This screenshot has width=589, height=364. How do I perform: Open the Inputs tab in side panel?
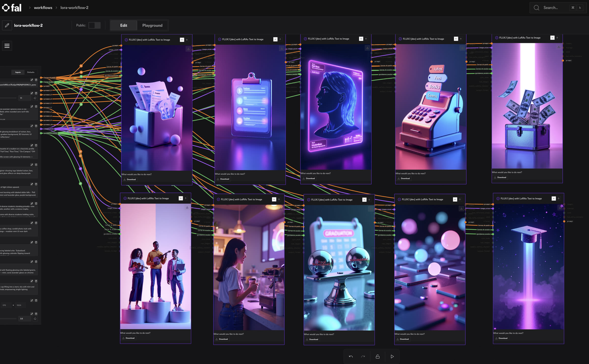18,72
